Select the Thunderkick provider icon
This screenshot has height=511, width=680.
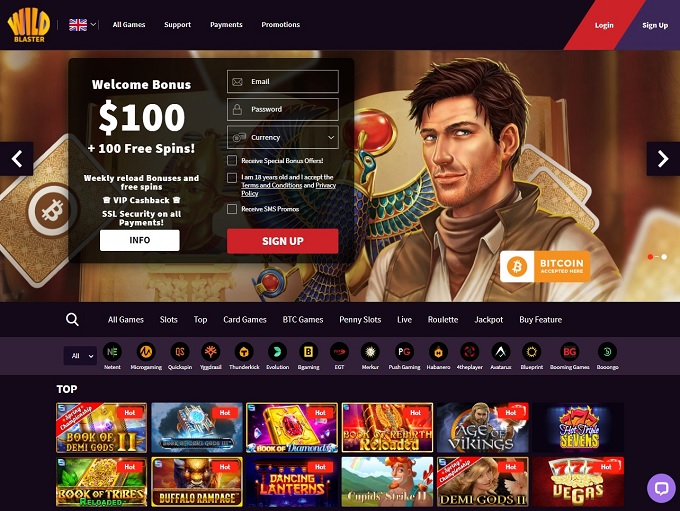tap(244, 352)
